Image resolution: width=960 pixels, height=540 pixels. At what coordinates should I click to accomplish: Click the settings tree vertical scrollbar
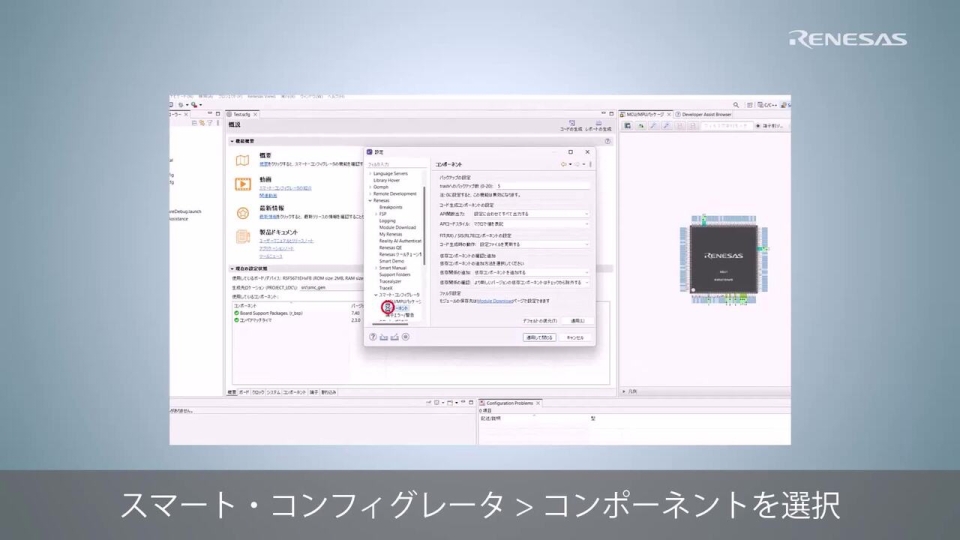pos(424,225)
